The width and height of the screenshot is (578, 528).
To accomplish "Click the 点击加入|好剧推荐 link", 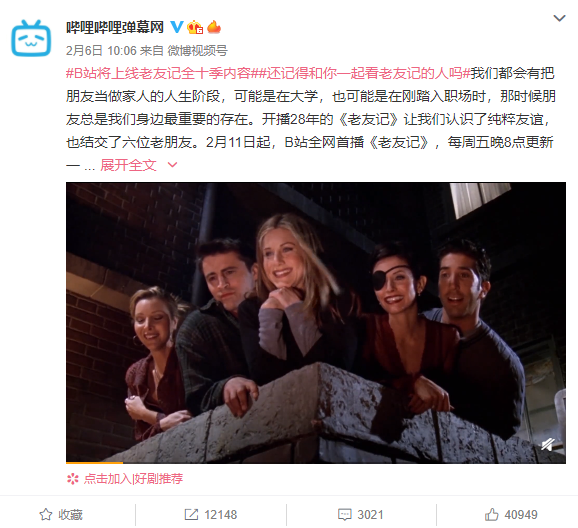I will 133,479.
